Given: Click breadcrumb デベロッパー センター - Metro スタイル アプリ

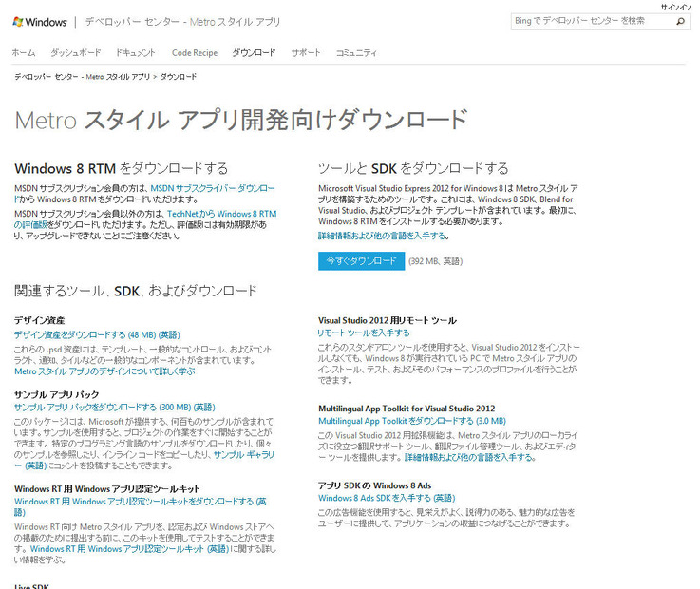Looking at the screenshot, I should tap(82, 77).
